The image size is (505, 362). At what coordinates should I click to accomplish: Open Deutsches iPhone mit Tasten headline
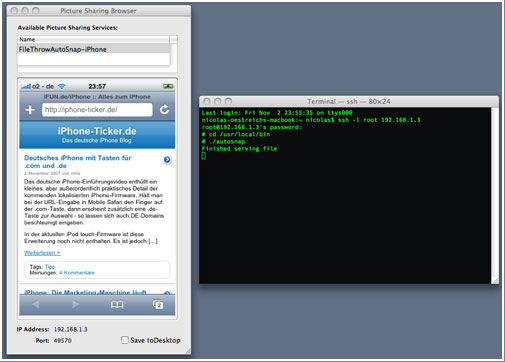click(x=78, y=162)
